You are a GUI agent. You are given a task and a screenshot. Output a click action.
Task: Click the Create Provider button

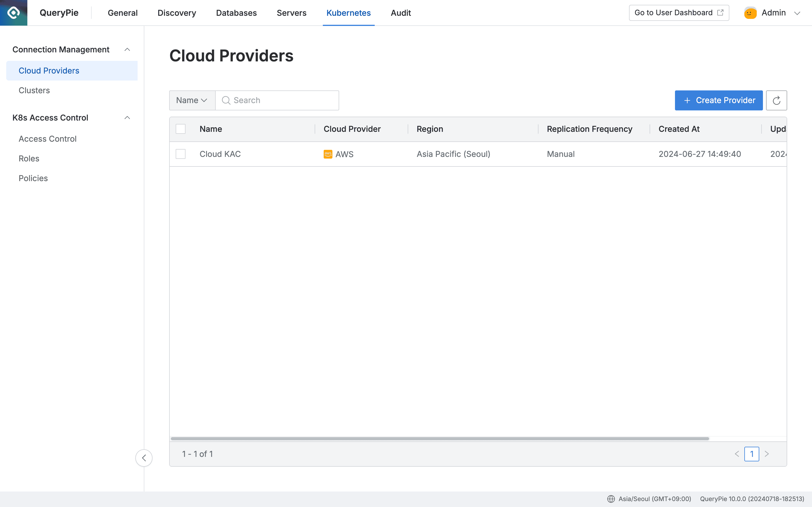point(719,100)
